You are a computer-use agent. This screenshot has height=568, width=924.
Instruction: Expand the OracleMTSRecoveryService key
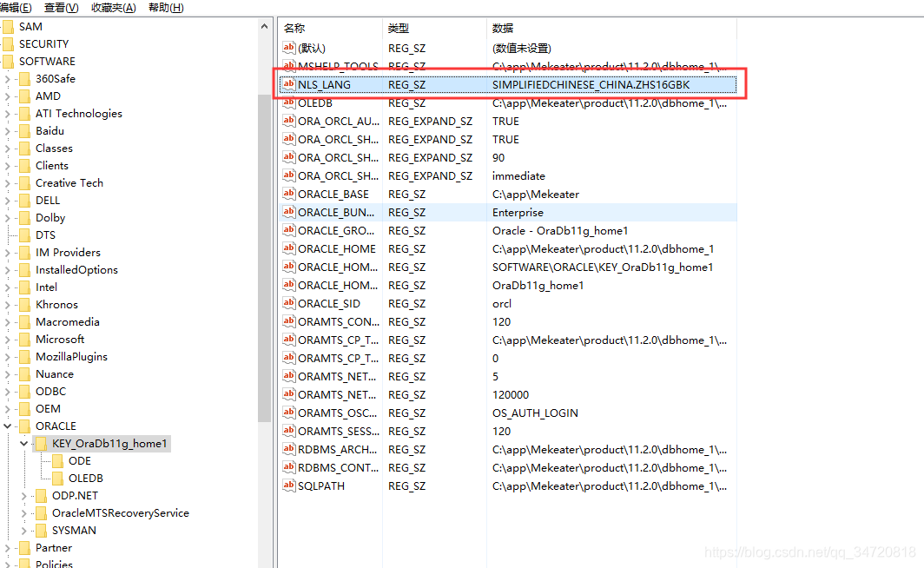[23, 513]
